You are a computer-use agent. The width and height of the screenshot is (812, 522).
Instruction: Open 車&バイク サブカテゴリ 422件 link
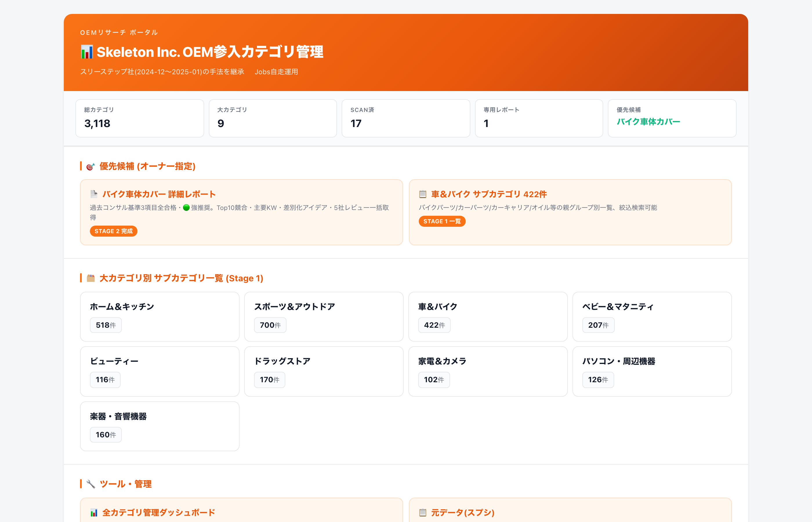tap(489, 194)
